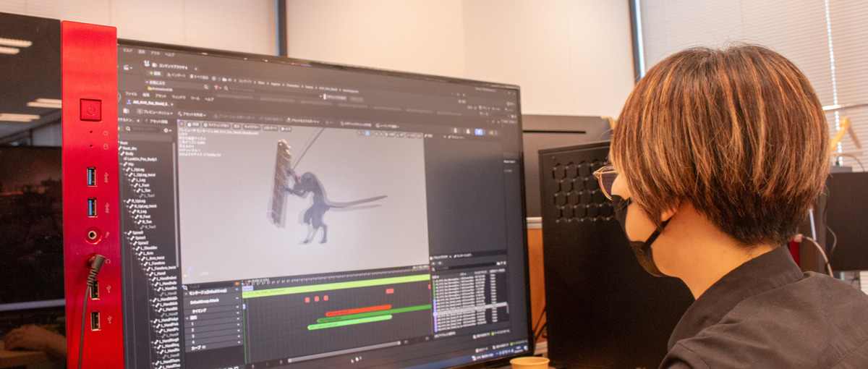Open the ファイル menu in animation editor
868x369 pixels.
pos(131,94)
